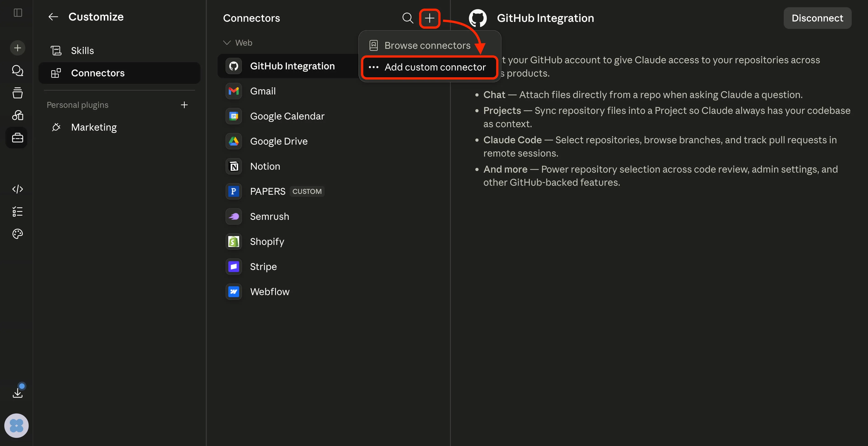Start a new chat with plus icon

pos(18,48)
